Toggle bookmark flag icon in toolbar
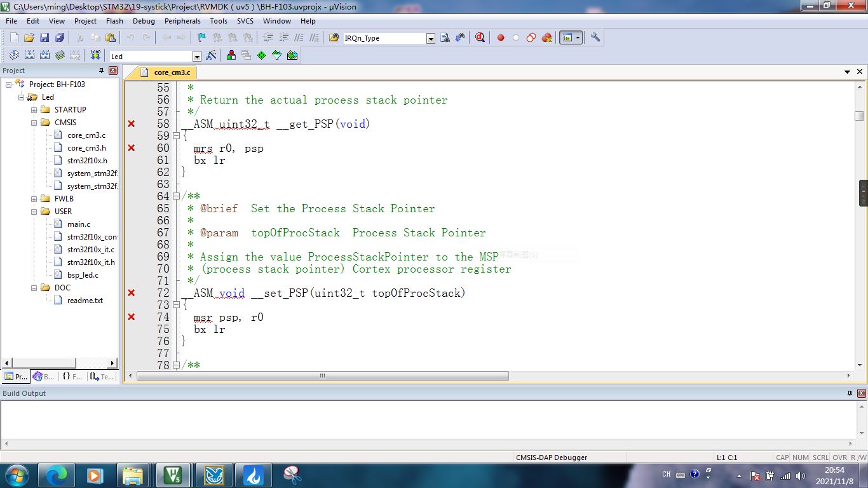This screenshot has width=868, height=488. (x=201, y=37)
